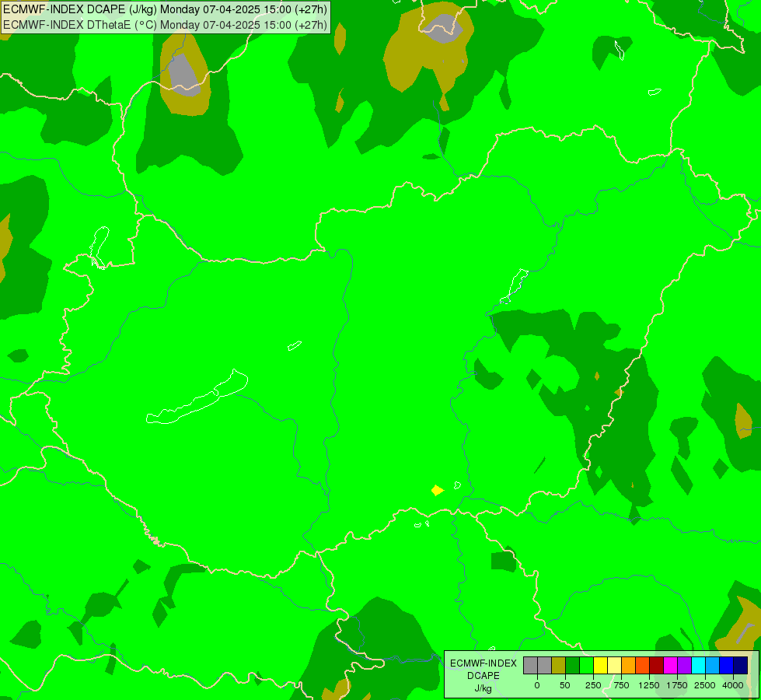Click the olive legend swatch left of 50
The image size is (761, 700).
point(558,665)
